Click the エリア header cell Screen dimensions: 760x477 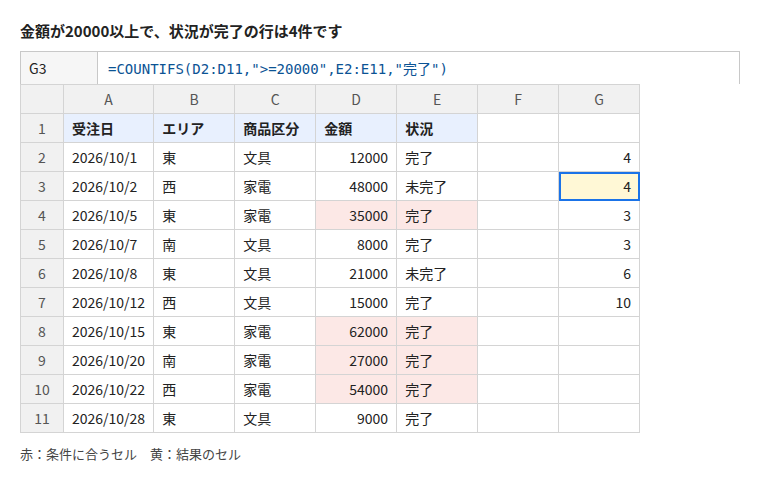pos(194,128)
